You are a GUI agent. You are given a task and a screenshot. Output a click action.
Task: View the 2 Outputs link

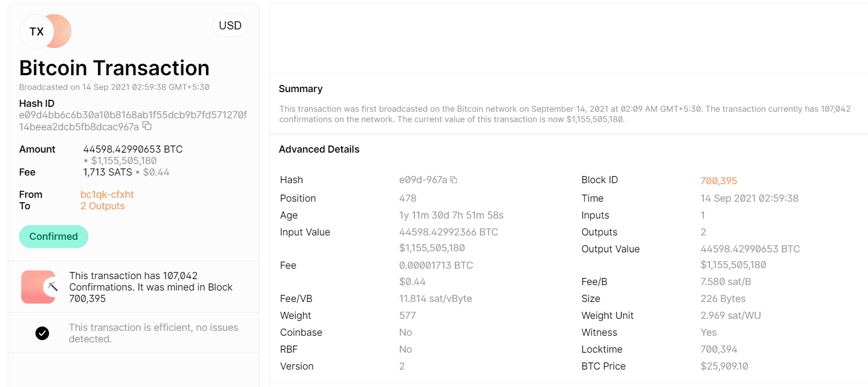[103, 206]
